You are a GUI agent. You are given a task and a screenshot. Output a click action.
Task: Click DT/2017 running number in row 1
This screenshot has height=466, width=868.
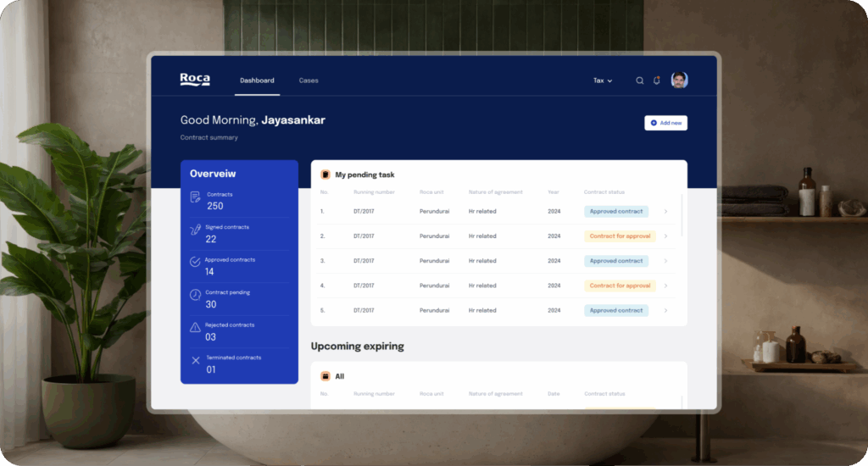[x=364, y=212]
